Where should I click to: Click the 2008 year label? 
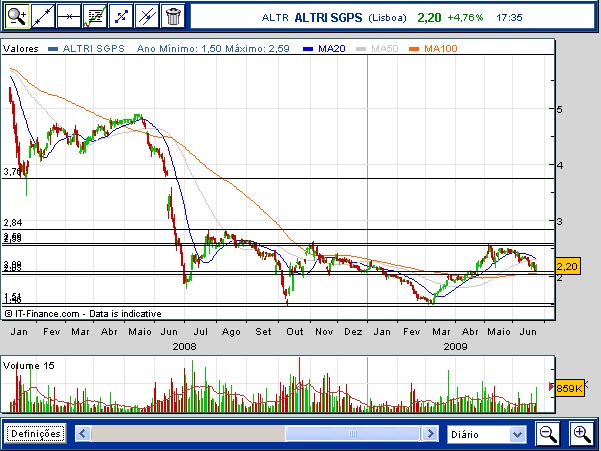pyautogui.click(x=184, y=346)
